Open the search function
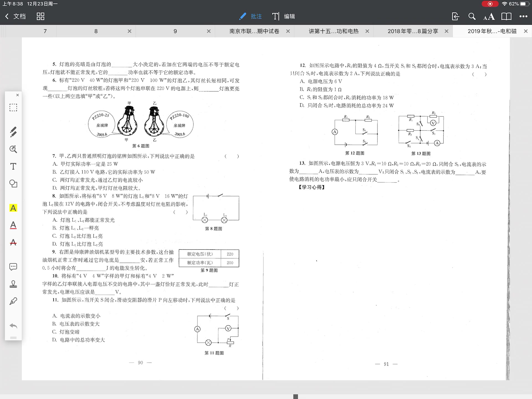This screenshot has width=532, height=399. point(472,16)
